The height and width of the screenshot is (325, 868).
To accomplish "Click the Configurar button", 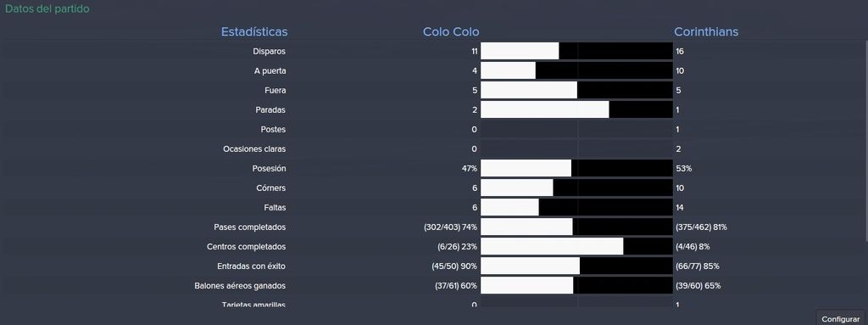I will click(840, 319).
